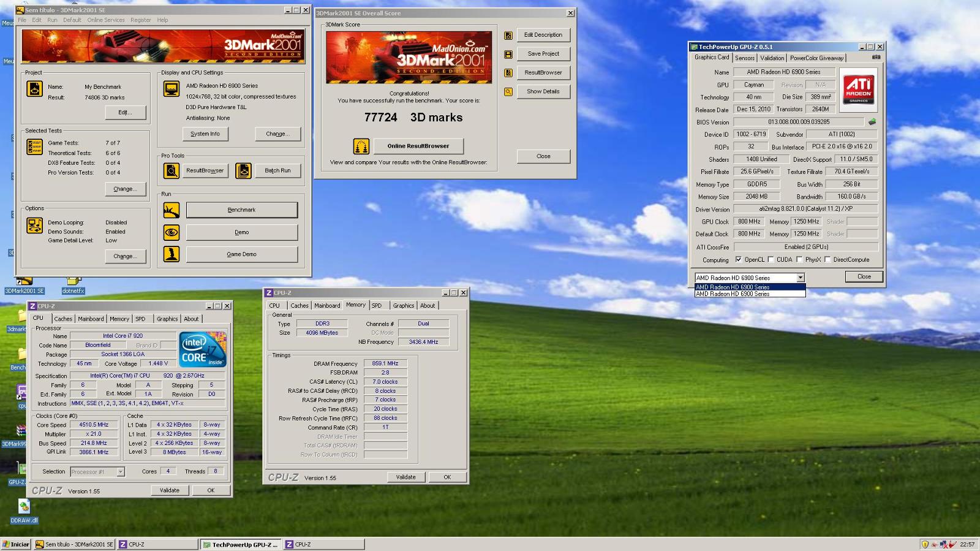The height and width of the screenshot is (551, 980).
Task: Click the GPU-Z screenshot camera icon
Action: [876, 57]
